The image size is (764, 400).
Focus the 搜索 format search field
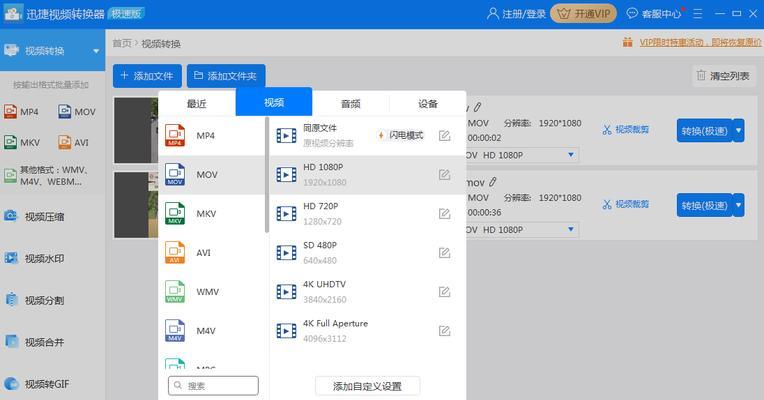coord(213,385)
